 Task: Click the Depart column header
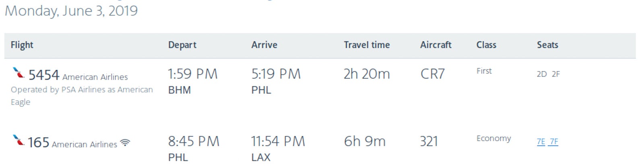(x=182, y=45)
